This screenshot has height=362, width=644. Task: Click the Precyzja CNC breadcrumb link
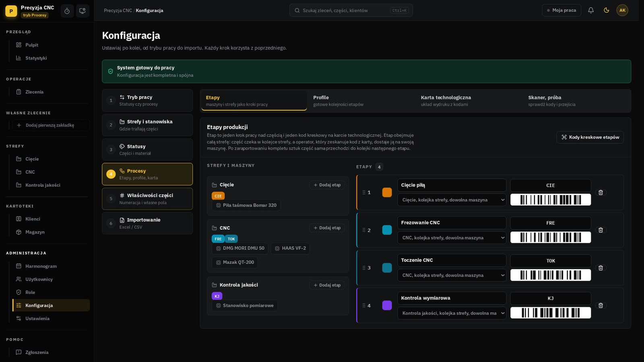tap(118, 10)
